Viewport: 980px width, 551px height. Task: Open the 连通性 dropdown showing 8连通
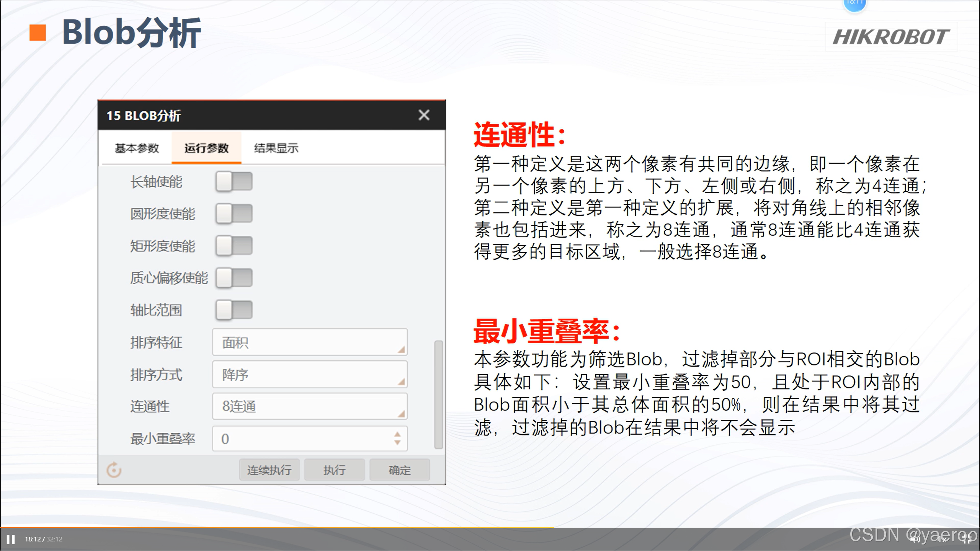point(309,406)
